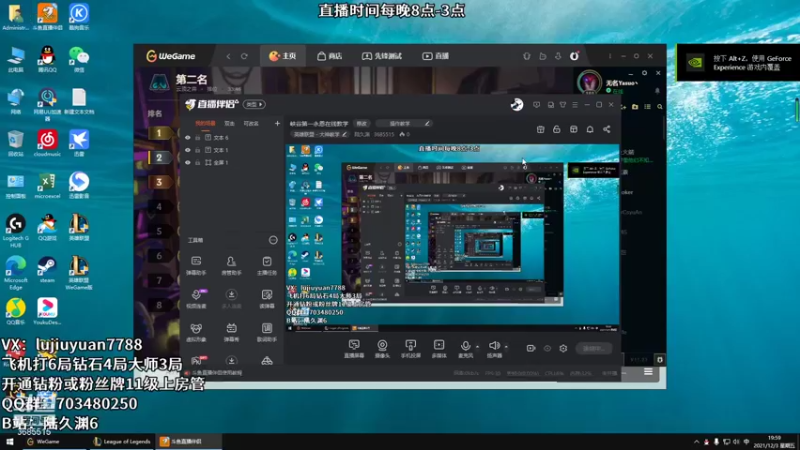
Task: Click the WeGame refresh icon
Action: (x=244, y=56)
